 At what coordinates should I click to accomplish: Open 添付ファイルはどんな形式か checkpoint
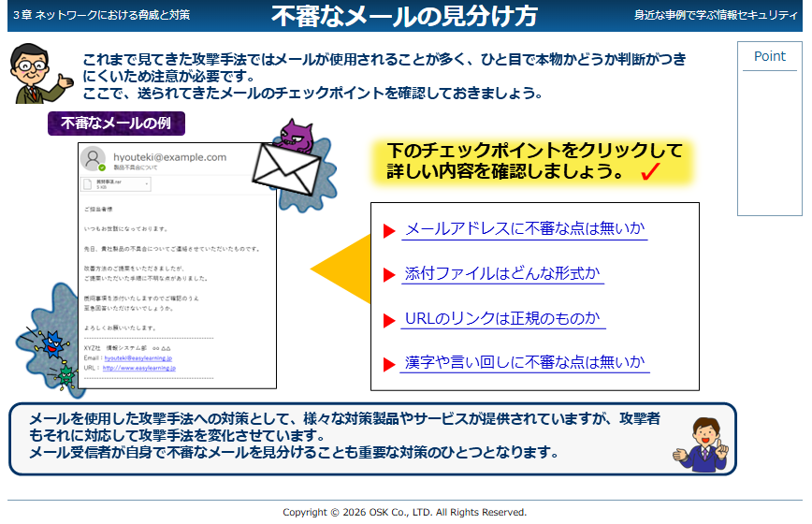[502, 274]
